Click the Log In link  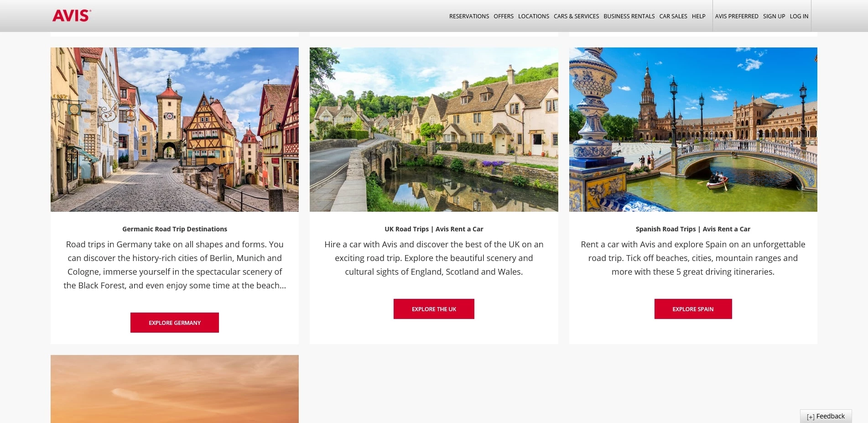(799, 16)
